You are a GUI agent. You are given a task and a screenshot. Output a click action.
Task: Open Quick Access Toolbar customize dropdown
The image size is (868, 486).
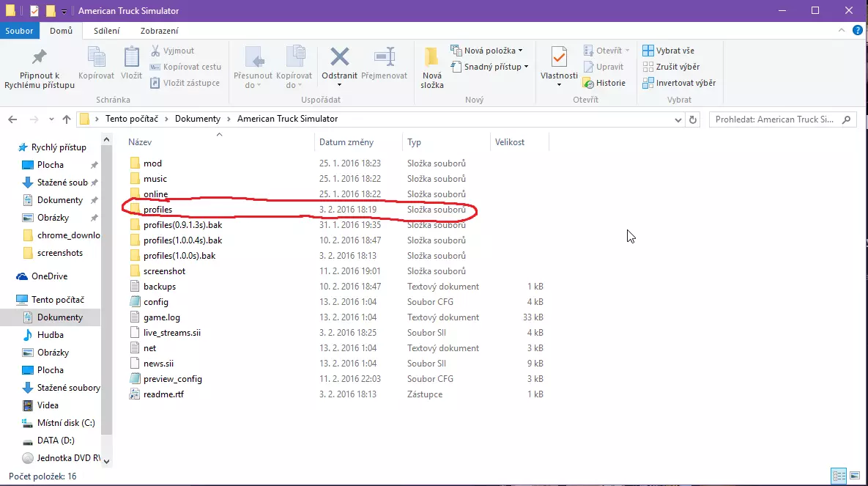[x=64, y=11]
